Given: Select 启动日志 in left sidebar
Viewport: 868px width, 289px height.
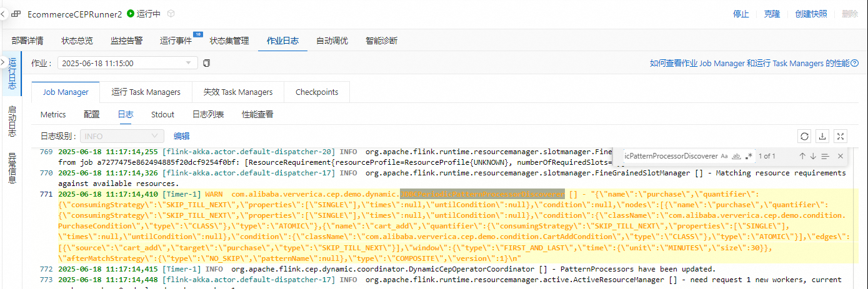Looking at the screenshot, I should 12,121.
